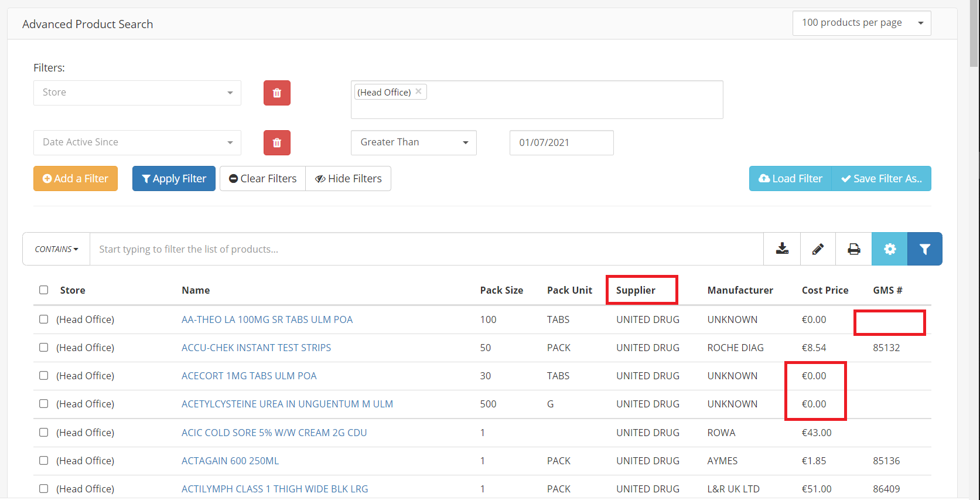The image size is (980, 500).
Task: Open the Store filter type dropdown
Action: 137,93
